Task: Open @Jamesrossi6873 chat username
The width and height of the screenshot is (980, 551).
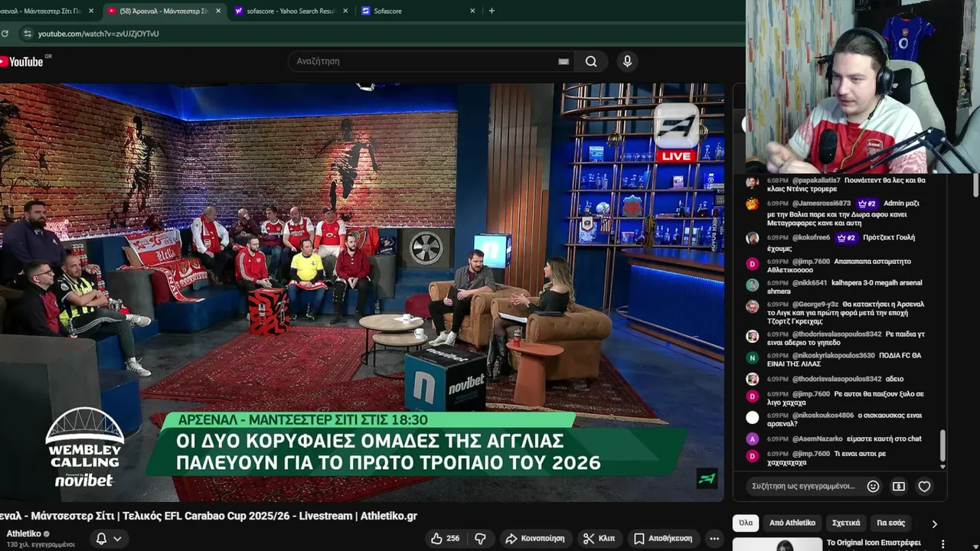Action: pyautogui.click(x=822, y=204)
